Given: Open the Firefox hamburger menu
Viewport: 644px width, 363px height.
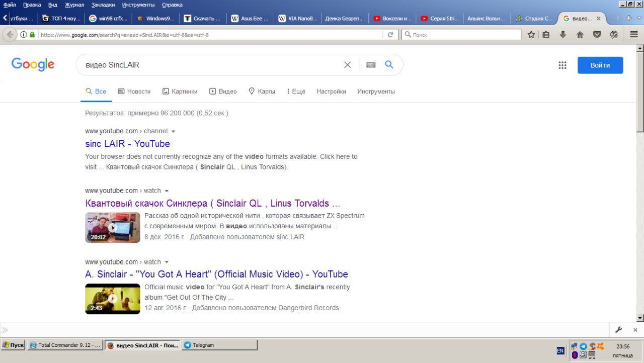Looking at the screenshot, I should click(x=634, y=35).
